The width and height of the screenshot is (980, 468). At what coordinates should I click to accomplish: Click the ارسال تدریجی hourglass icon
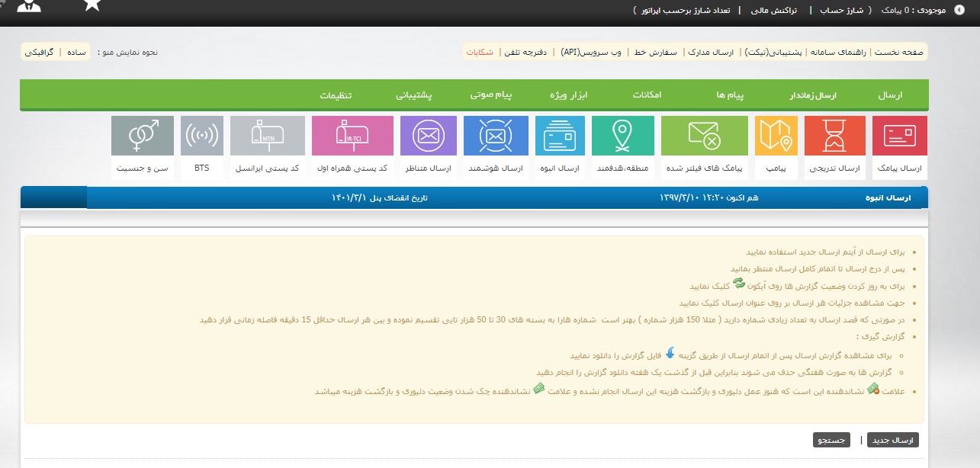pyautogui.click(x=834, y=136)
